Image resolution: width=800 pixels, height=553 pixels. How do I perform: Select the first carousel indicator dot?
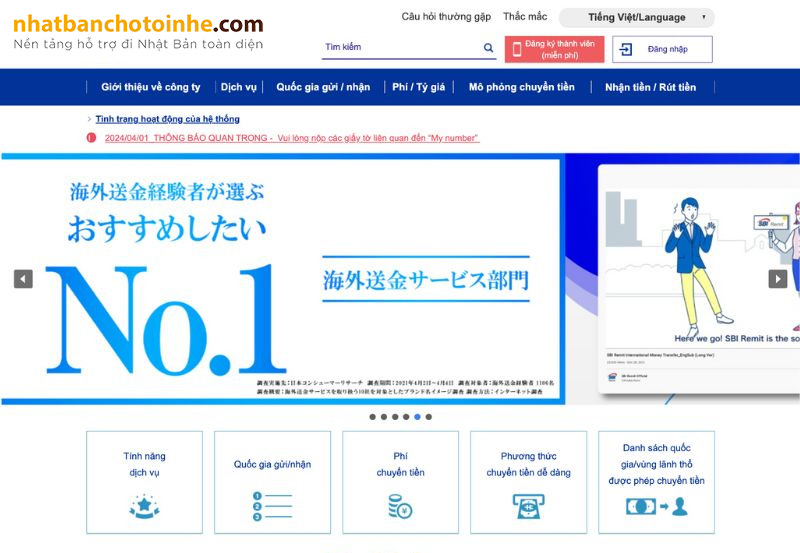[x=372, y=417]
